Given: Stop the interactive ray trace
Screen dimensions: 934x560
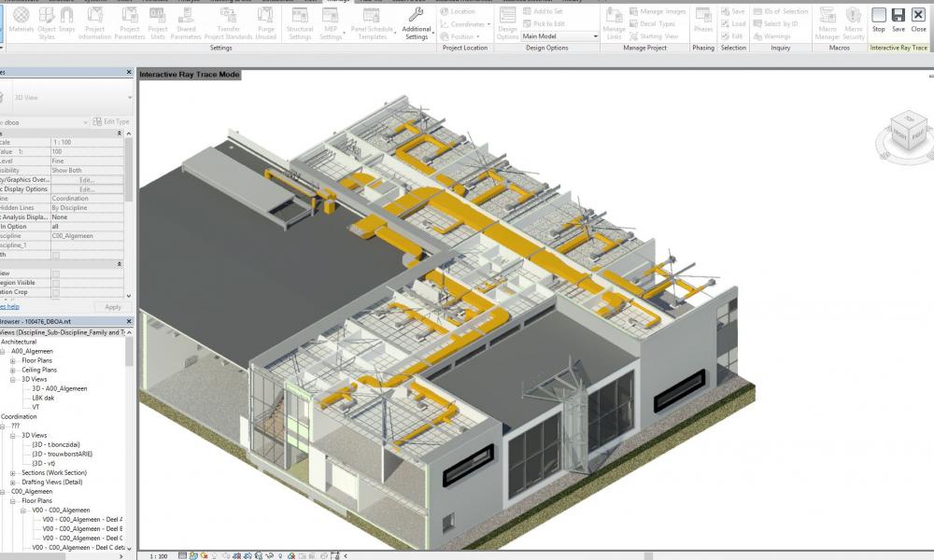Looking at the screenshot, I should (x=878, y=20).
